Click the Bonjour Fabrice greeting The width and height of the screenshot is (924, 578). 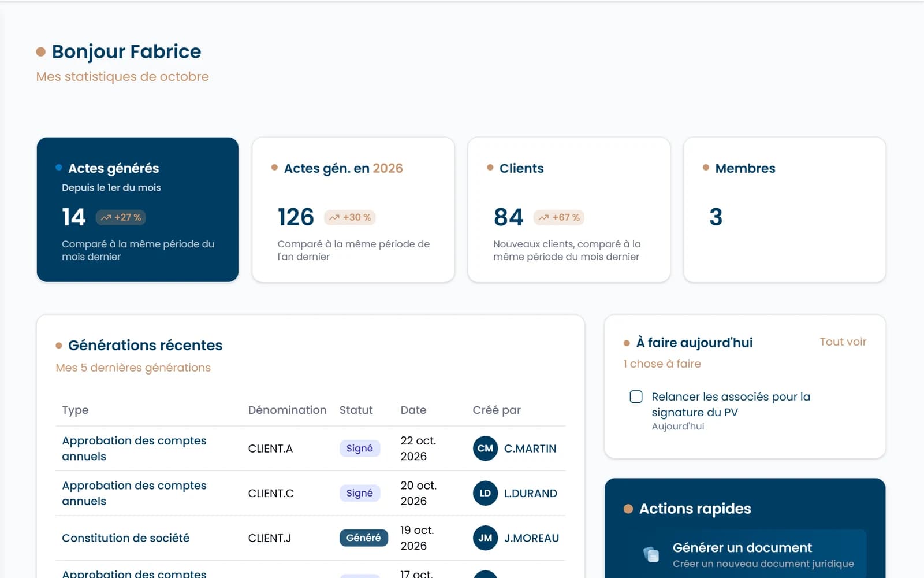pyautogui.click(x=126, y=51)
